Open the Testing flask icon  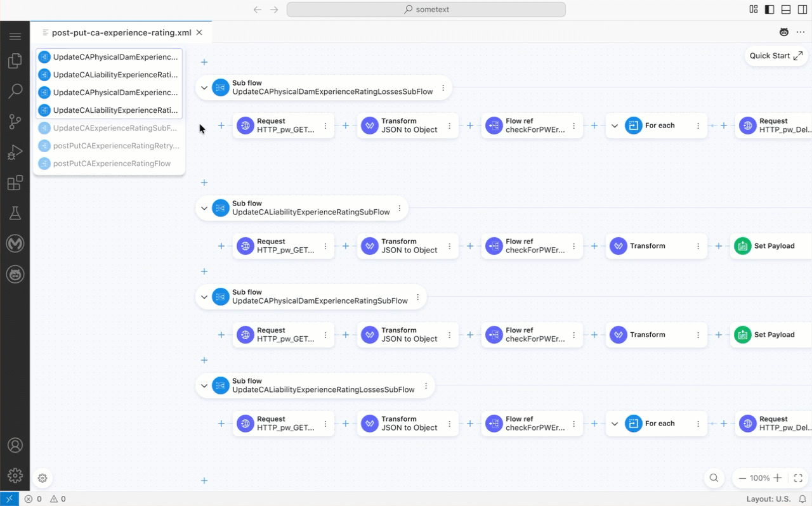(15, 213)
